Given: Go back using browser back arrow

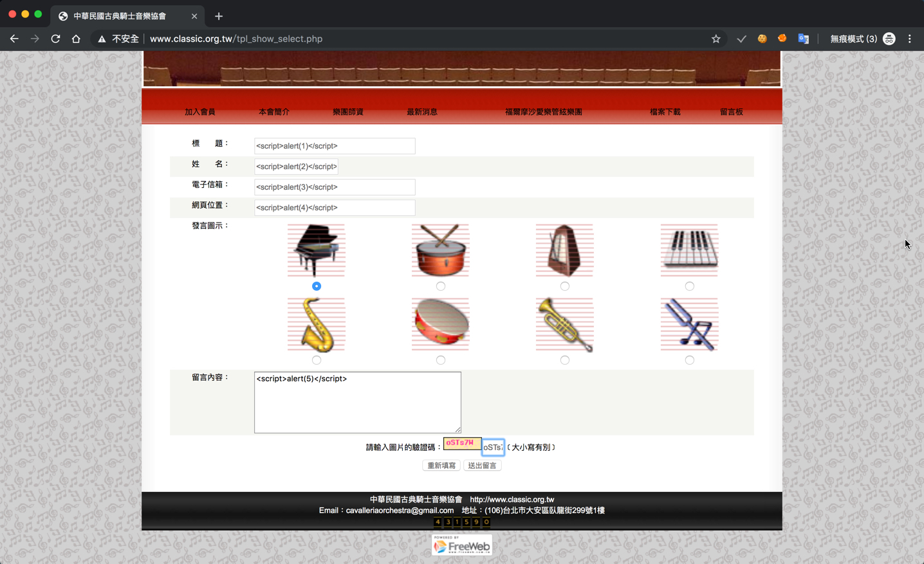Looking at the screenshot, I should point(14,39).
